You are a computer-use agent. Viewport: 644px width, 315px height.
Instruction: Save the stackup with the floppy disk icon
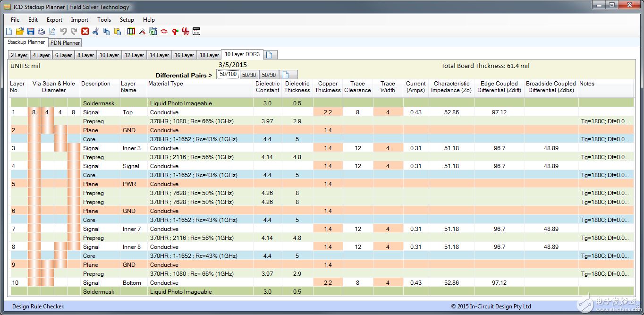pyautogui.click(x=31, y=32)
